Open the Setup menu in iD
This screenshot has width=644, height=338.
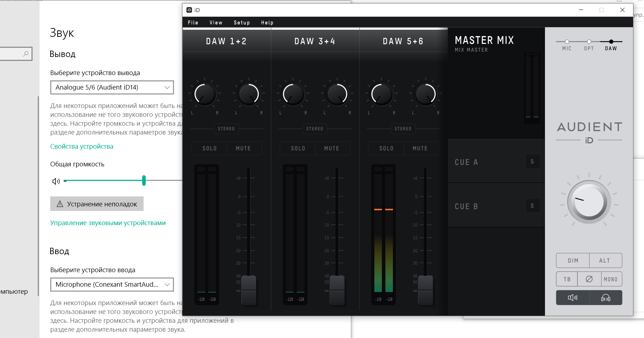click(x=242, y=23)
